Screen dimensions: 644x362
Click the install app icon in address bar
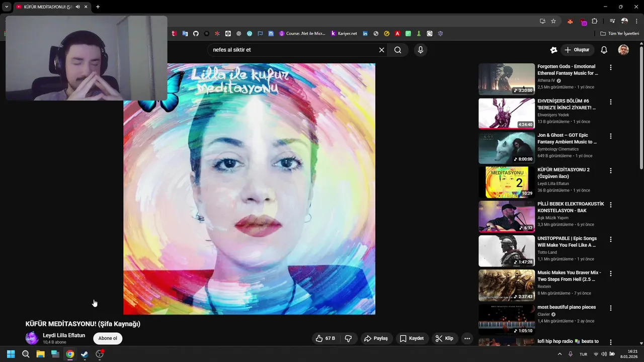(542, 21)
